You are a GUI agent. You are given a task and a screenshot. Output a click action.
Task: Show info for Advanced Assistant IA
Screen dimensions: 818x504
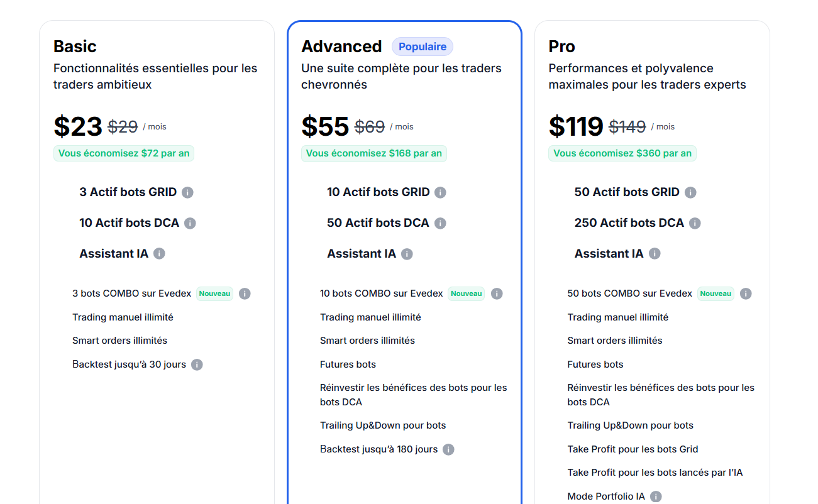point(407,254)
